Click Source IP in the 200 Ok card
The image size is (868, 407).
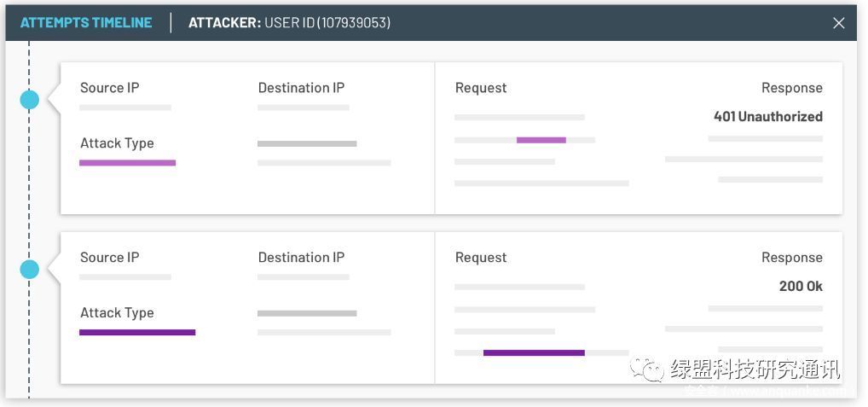pos(109,258)
